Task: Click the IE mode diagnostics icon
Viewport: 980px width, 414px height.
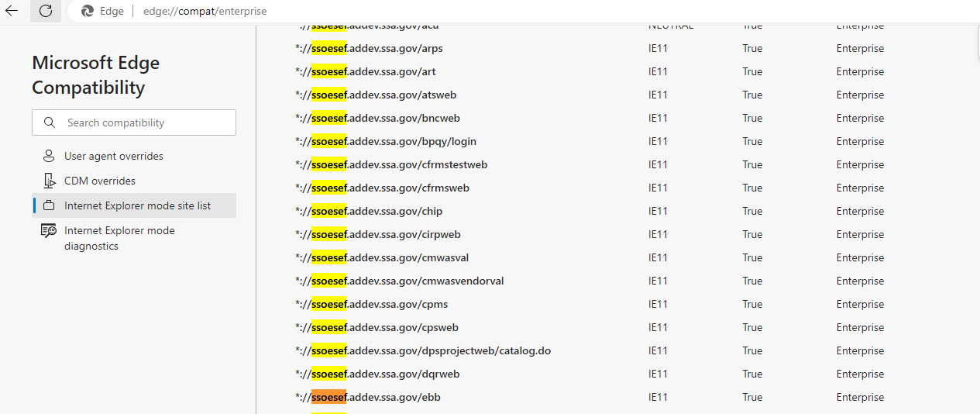Action: (49, 230)
